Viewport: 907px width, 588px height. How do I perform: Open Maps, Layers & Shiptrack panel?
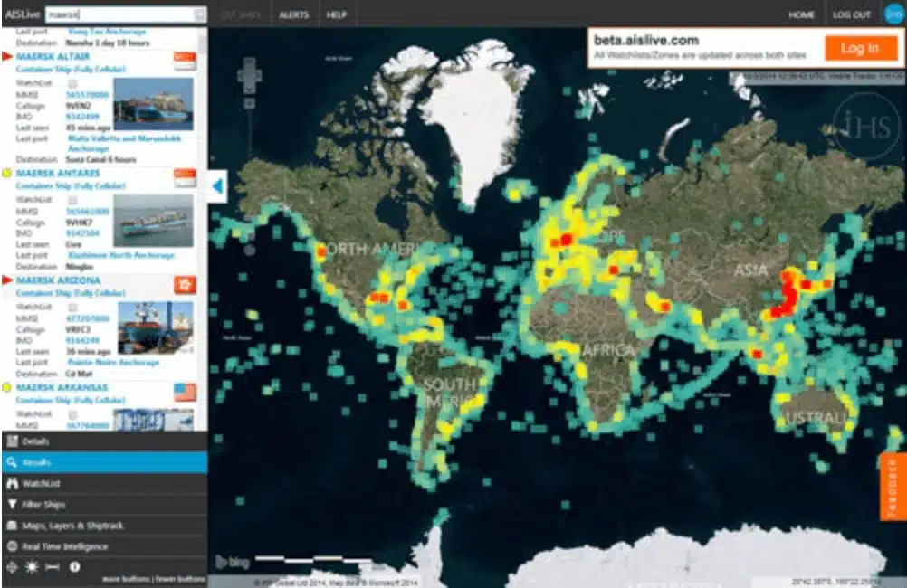(105, 526)
